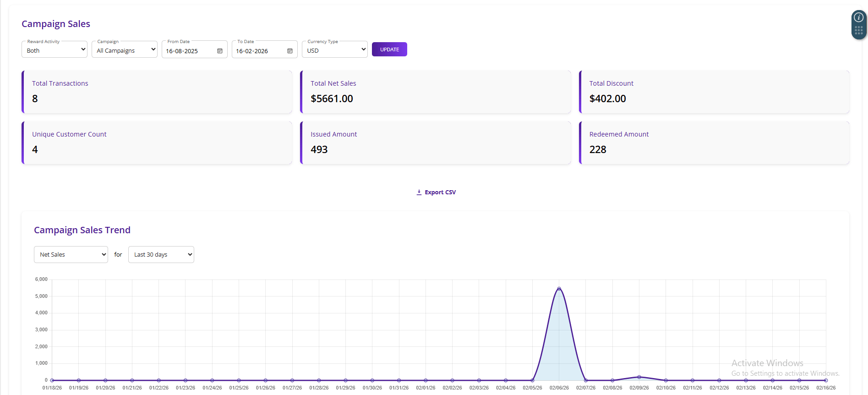Open the Net Sales metric dropdown

pyautogui.click(x=71, y=255)
